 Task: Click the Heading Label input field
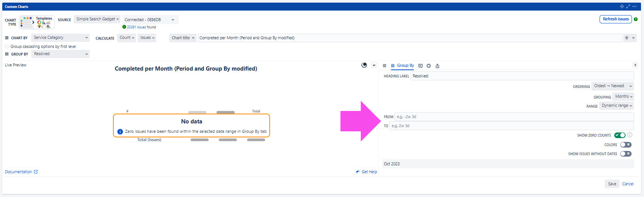tap(522, 76)
